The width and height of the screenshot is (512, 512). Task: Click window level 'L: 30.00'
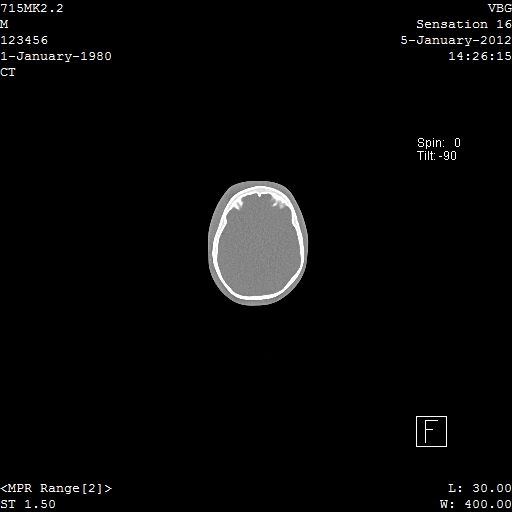[480, 488]
